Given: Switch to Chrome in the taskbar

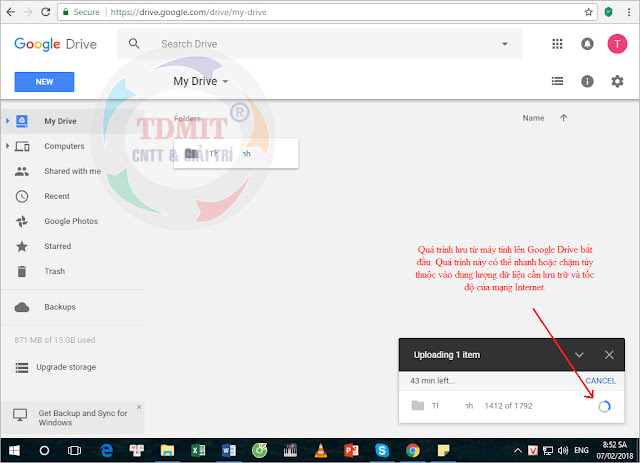Looking at the screenshot, I should 413,450.
